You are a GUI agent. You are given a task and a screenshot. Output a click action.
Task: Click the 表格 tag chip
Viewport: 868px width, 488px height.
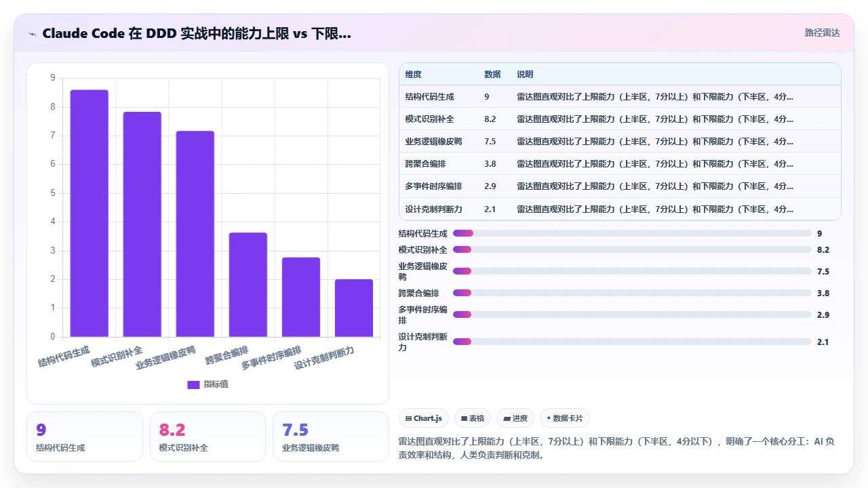[x=473, y=418]
